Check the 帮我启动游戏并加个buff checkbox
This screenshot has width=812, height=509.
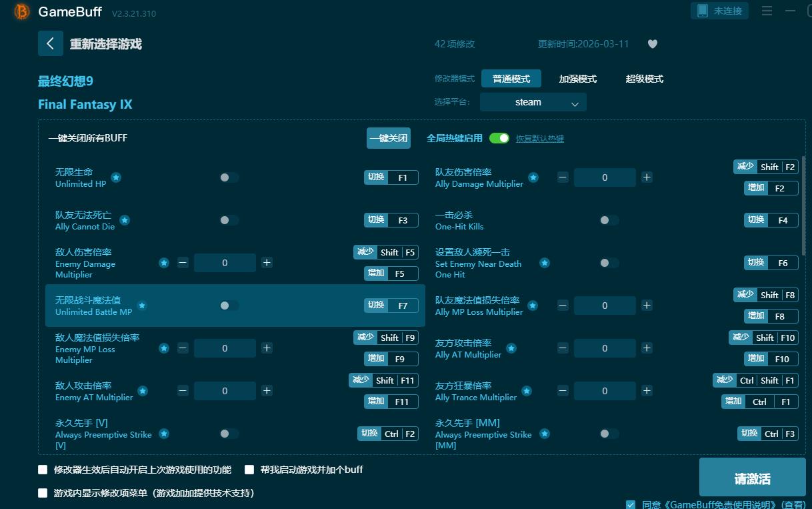[x=249, y=470]
